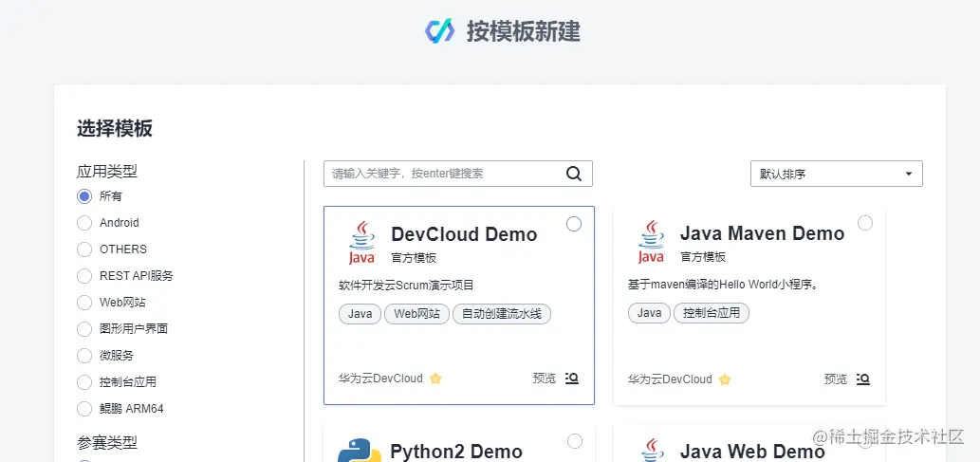Click Java logo on Java Maven Demo card
The image size is (980, 462).
point(651,242)
